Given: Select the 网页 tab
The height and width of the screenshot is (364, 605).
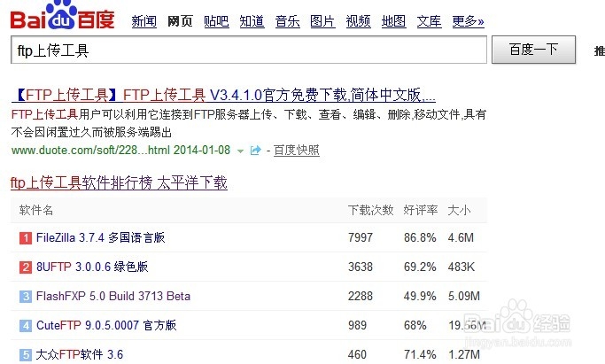Looking at the screenshot, I should coord(180,21).
